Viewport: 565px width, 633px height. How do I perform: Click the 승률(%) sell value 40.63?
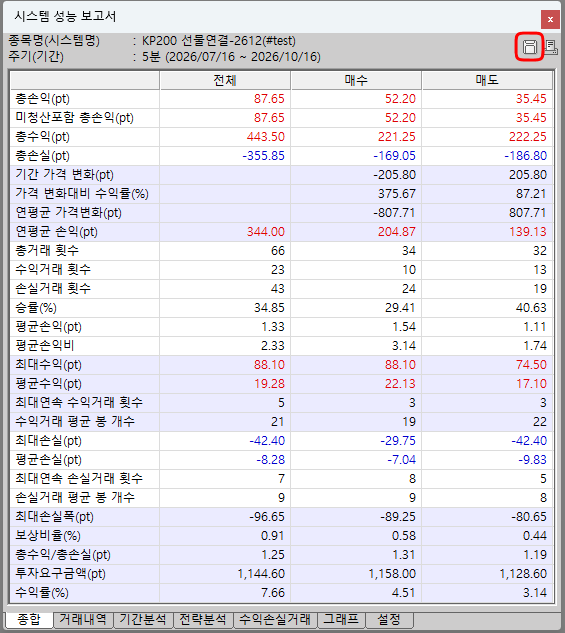531,308
